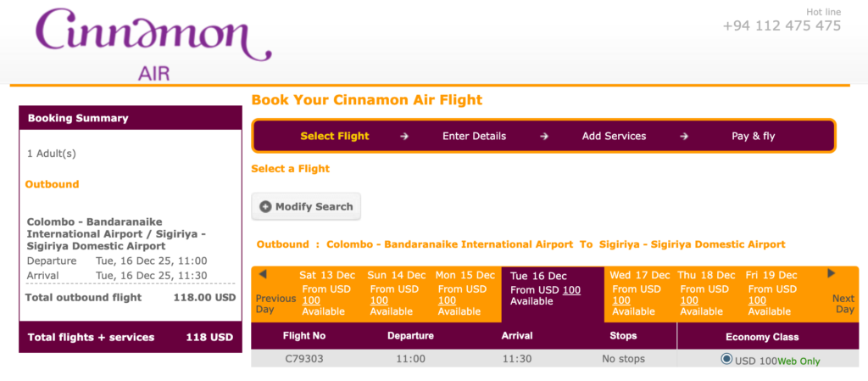Viewport: 868px width, 381px height.
Task: Click the Next Day right arrow
Action: pyautogui.click(x=832, y=273)
